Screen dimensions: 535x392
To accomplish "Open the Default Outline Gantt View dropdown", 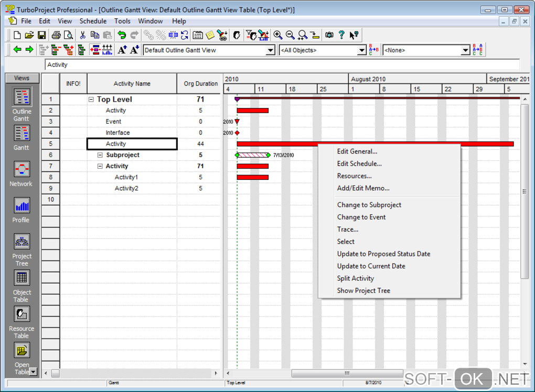I will (x=270, y=50).
